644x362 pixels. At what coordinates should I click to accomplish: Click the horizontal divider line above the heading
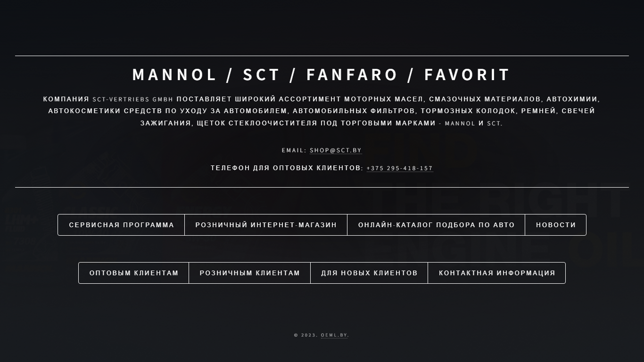click(x=322, y=56)
